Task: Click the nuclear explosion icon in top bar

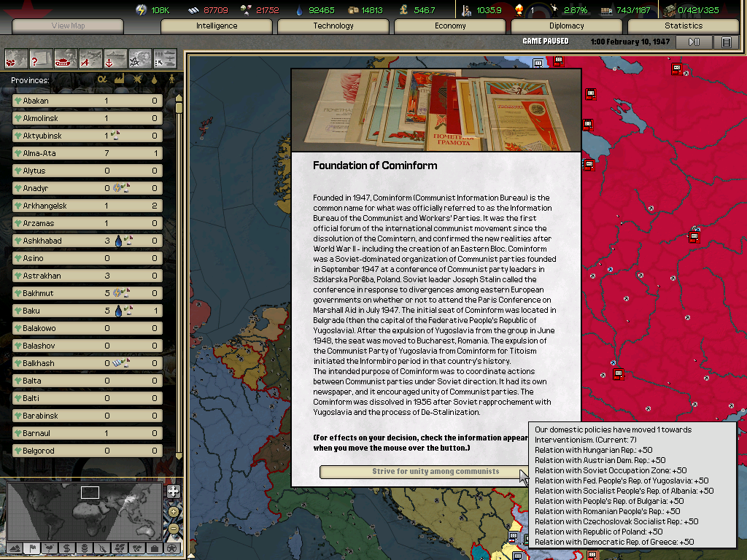Action: (519, 10)
